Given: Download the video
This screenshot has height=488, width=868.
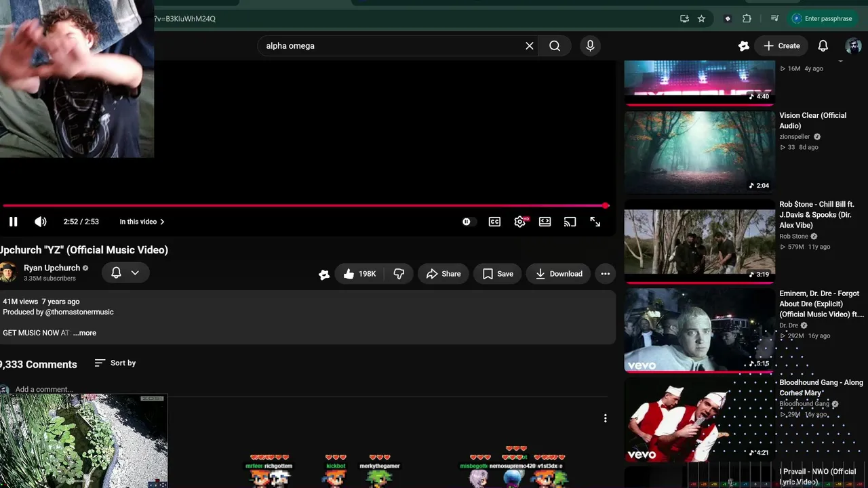Looking at the screenshot, I should coord(559,274).
